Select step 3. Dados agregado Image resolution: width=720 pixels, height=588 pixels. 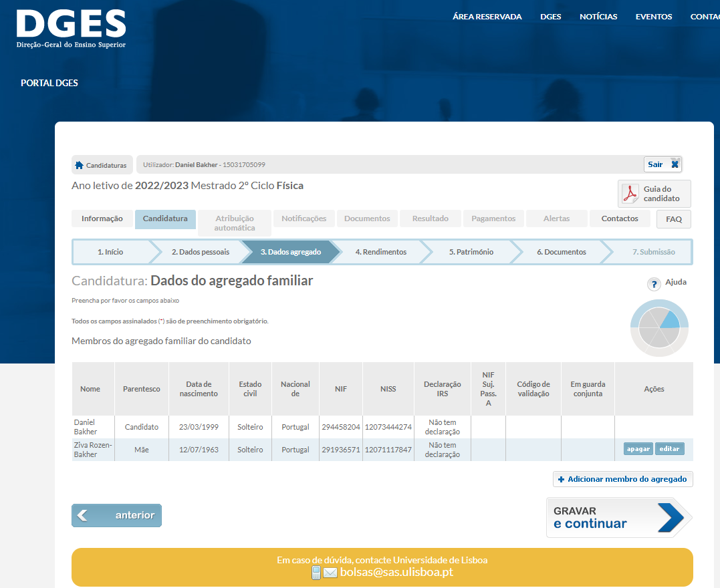[x=291, y=252]
